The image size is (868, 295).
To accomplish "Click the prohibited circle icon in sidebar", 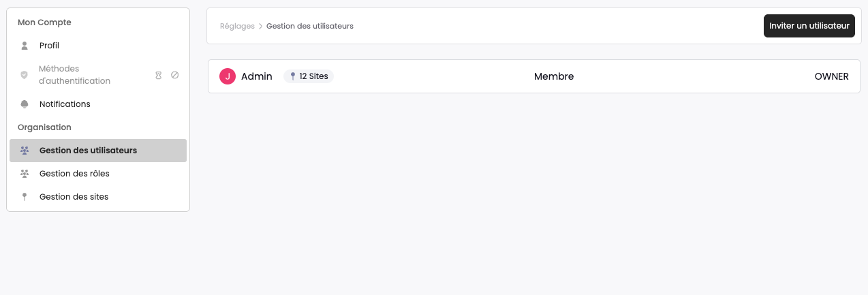I will (x=174, y=75).
